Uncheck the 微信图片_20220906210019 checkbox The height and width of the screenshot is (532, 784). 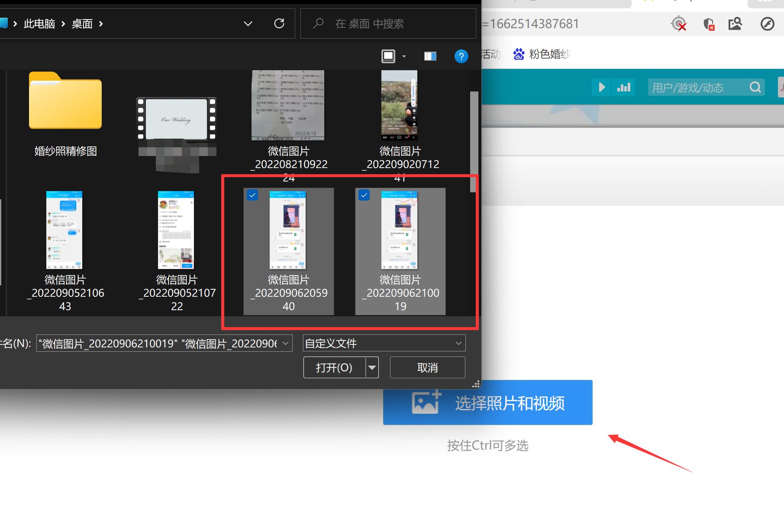point(364,196)
